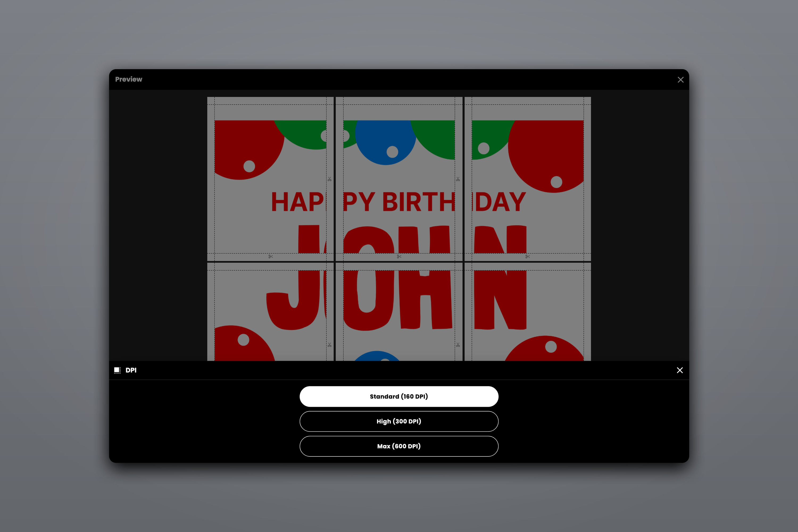Select the bottom page tile with large 'N'

point(527,312)
